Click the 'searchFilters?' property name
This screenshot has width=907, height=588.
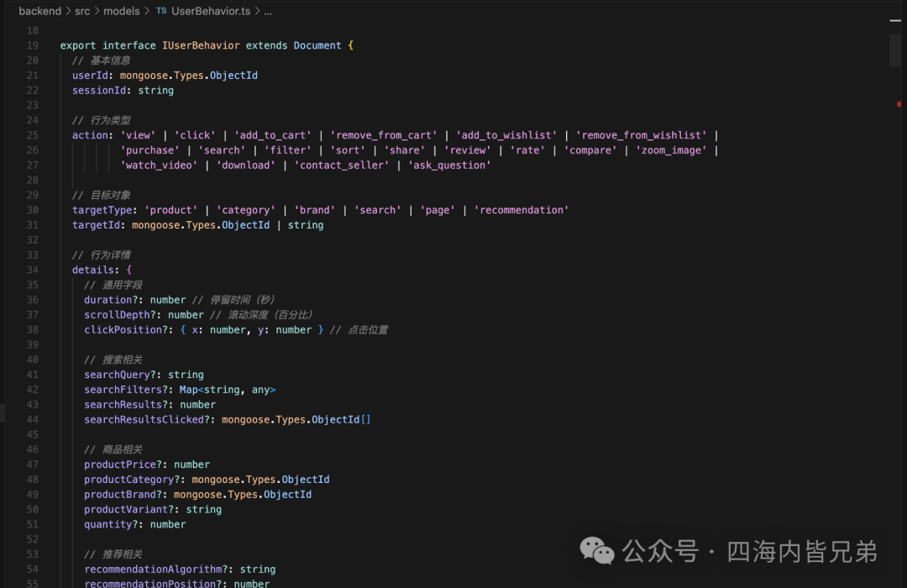[x=125, y=390]
